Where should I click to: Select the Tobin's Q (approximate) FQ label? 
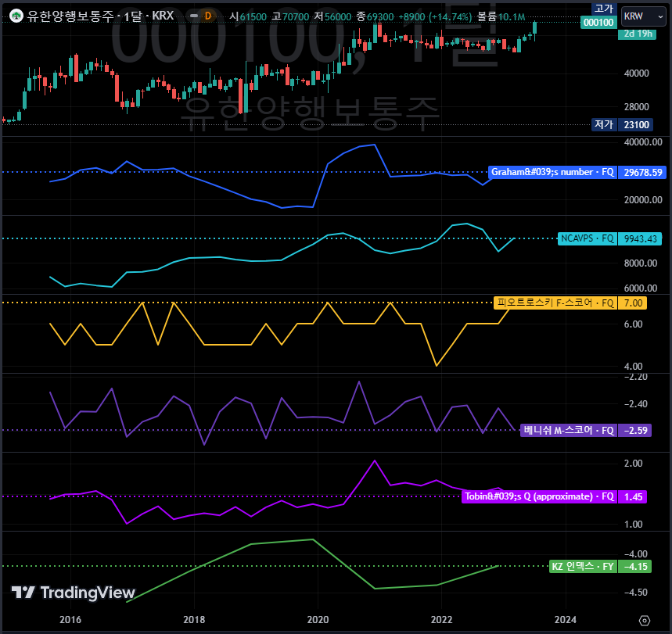click(x=539, y=497)
